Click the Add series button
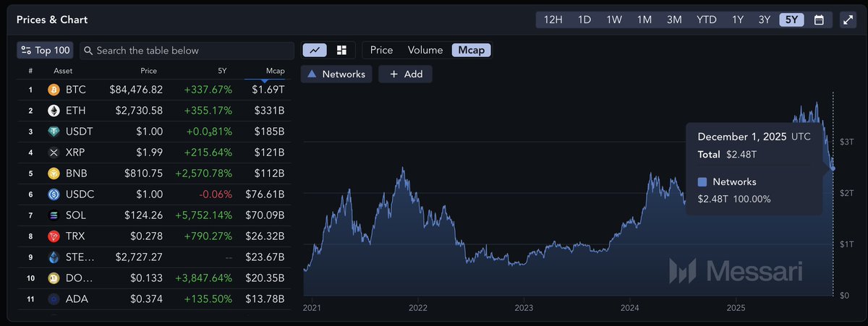The width and height of the screenshot is (868, 326). coord(405,74)
